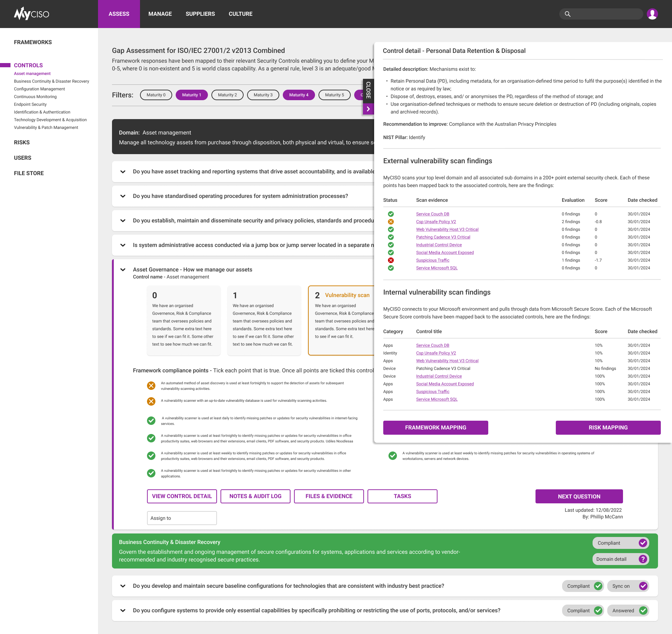672x634 pixels.
Task: Click the purple arrow under CLOSE tab
Action: [x=368, y=109]
